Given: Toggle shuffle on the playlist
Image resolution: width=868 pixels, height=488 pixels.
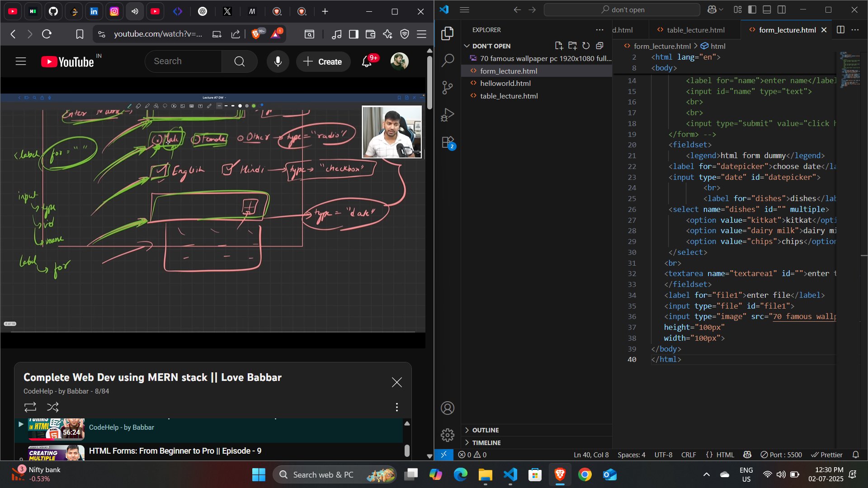Looking at the screenshot, I should tap(53, 407).
